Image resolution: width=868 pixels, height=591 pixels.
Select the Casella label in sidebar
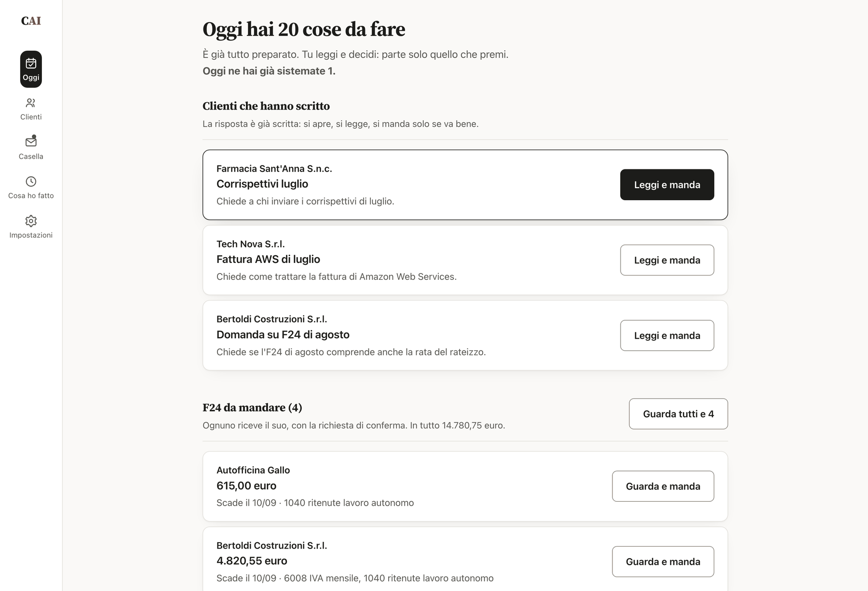pyautogui.click(x=31, y=156)
